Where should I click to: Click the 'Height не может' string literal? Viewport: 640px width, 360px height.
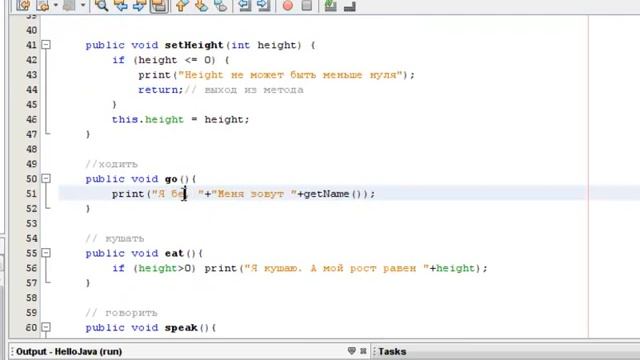[x=291, y=75]
